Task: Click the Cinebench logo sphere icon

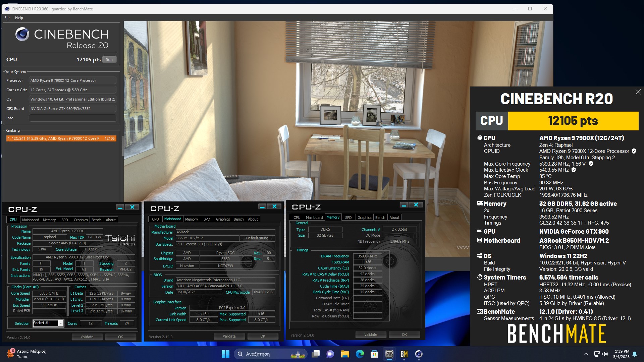Action: click(x=22, y=34)
